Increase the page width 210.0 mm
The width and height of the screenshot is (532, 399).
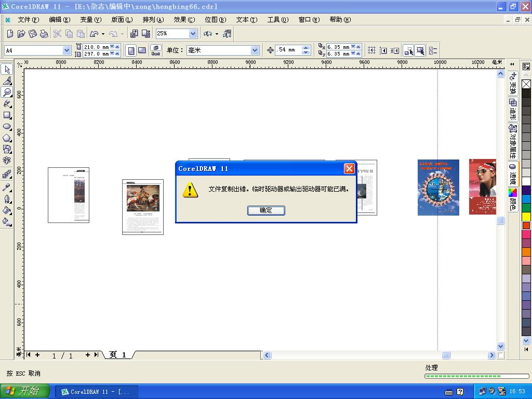click(117, 46)
